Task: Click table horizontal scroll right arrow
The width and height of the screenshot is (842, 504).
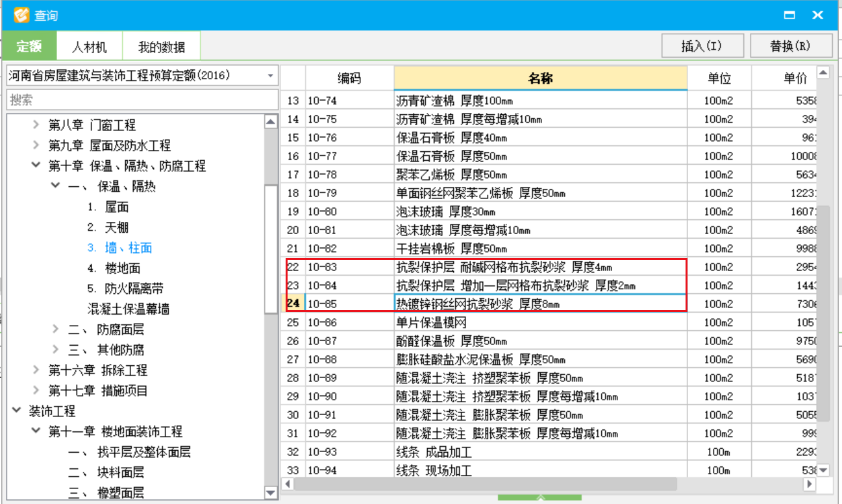Action: pyautogui.click(x=809, y=485)
